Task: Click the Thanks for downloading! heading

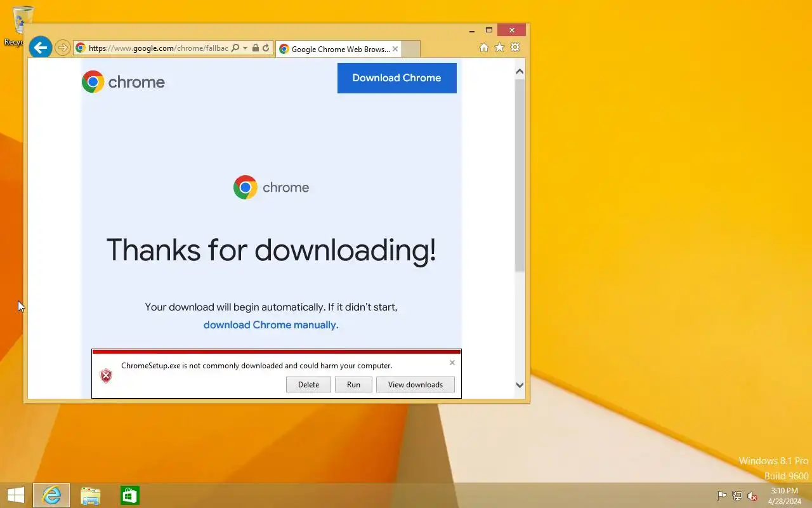Action: click(x=272, y=250)
